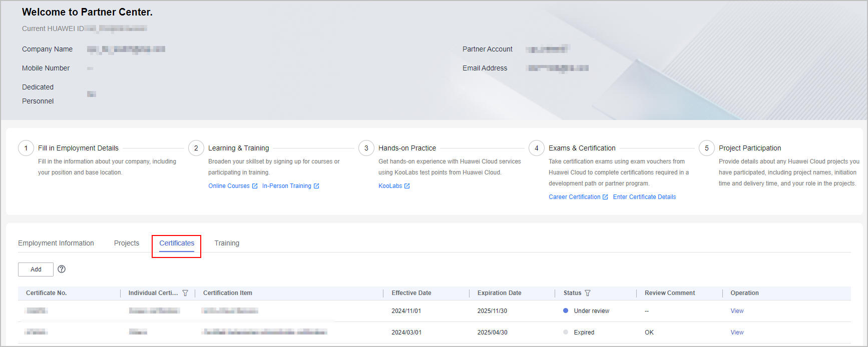868x347 pixels.
Task: Click the Expiration Date column header
Action: click(x=499, y=293)
